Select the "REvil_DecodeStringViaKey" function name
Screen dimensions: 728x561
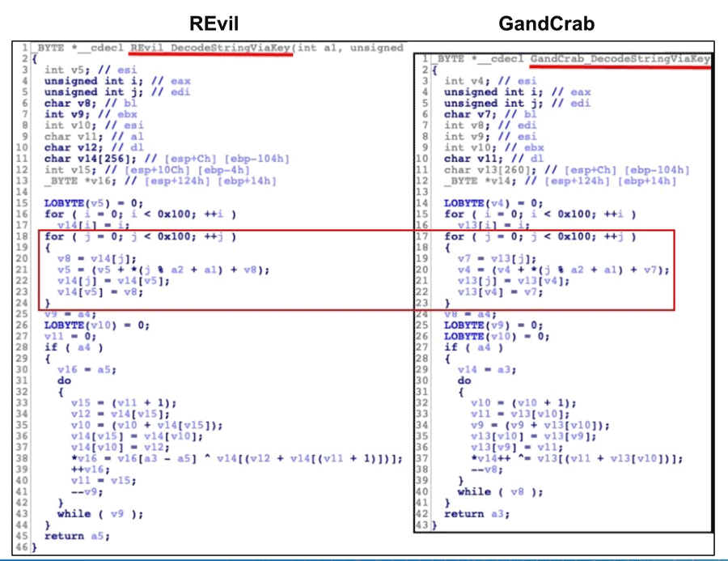tap(210, 48)
